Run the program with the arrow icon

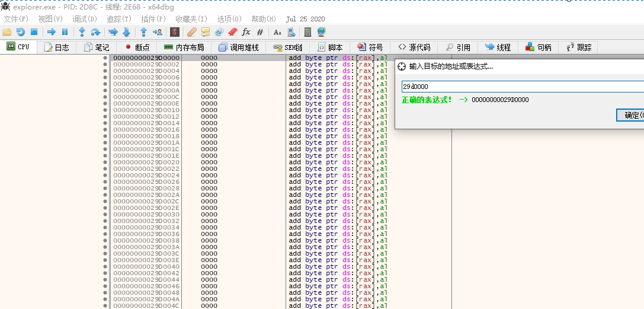point(52,32)
